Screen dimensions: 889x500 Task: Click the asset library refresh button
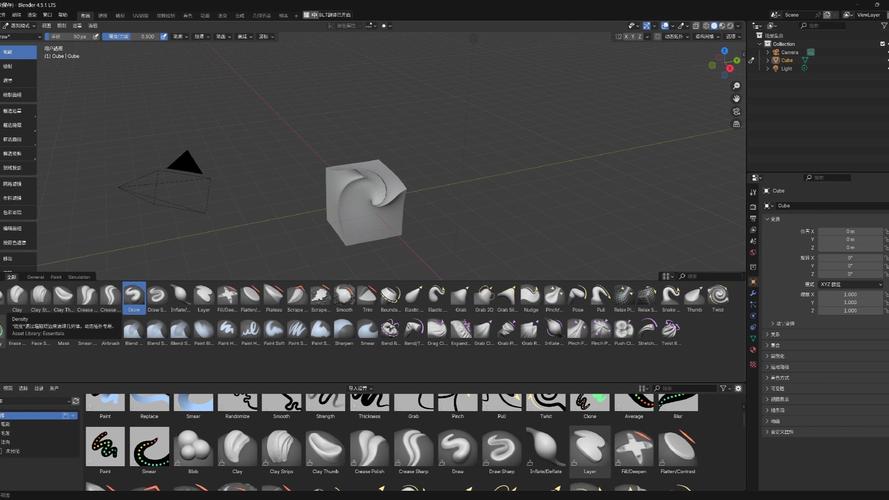click(75, 401)
